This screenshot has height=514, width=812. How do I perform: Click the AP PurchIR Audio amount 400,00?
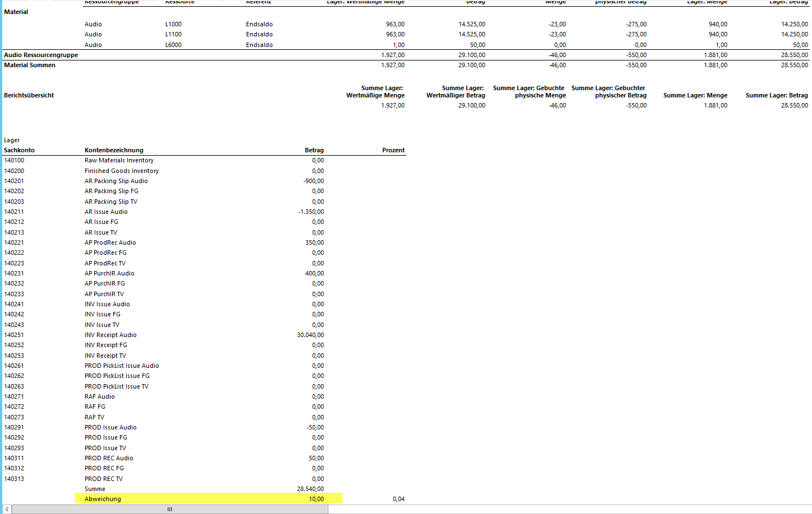(314, 273)
